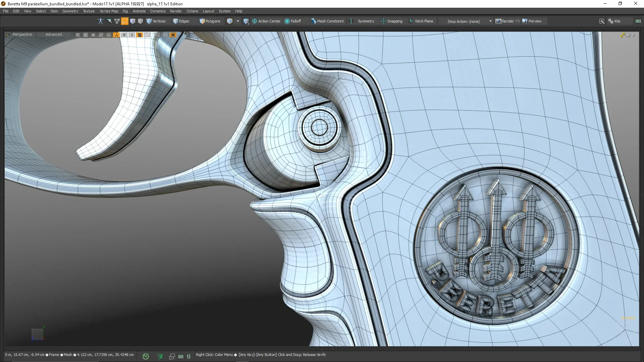Open the Perspective viewport type dropdown
Viewport: 644px width, 362px height.
pyautogui.click(x=22, y=35)
